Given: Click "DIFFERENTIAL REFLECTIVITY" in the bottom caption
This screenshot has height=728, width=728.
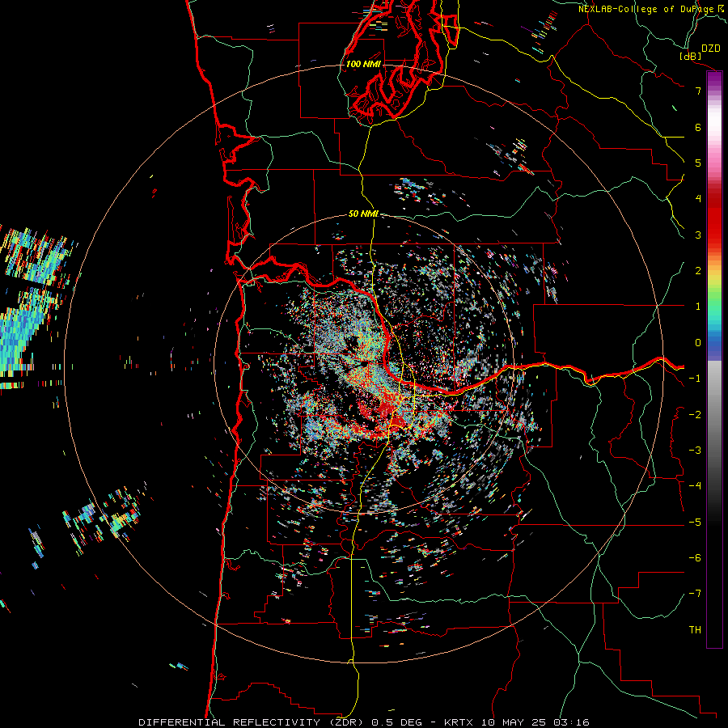Looking at the screenshot, I should point(230,722).
